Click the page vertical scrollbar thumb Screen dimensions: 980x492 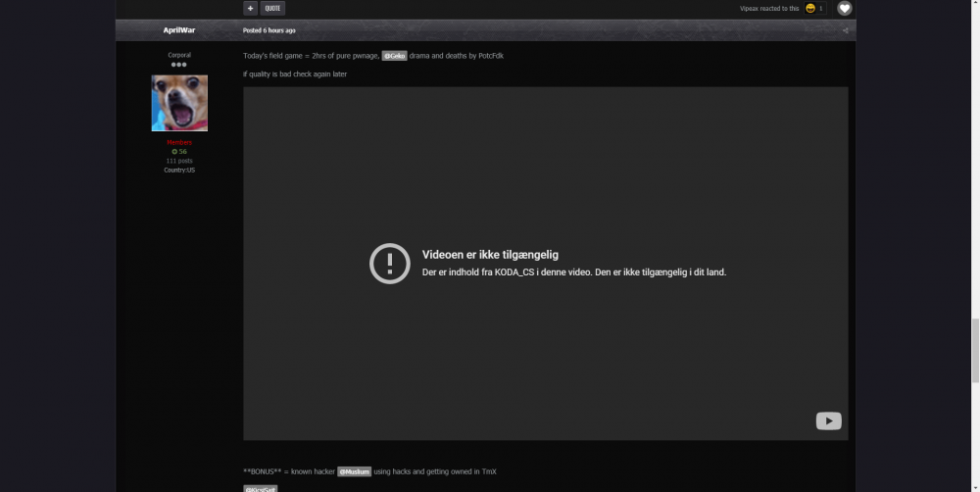click(x=973, y=349)
